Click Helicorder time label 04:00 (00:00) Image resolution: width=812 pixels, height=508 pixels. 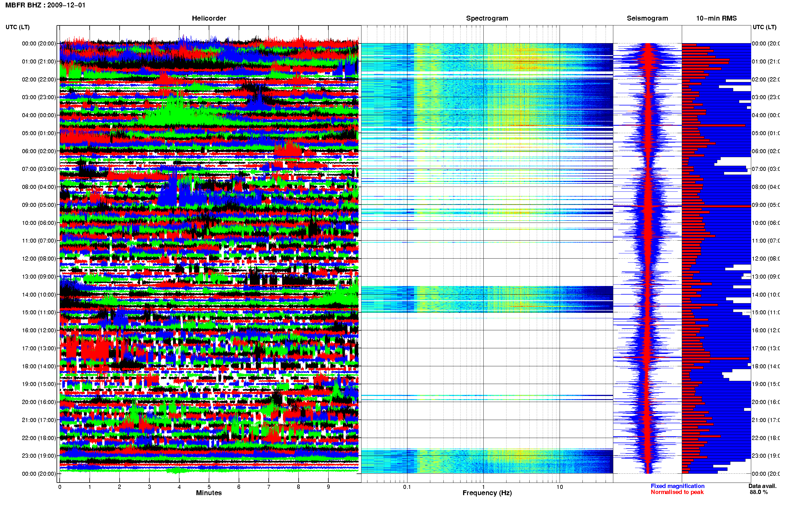39,115
